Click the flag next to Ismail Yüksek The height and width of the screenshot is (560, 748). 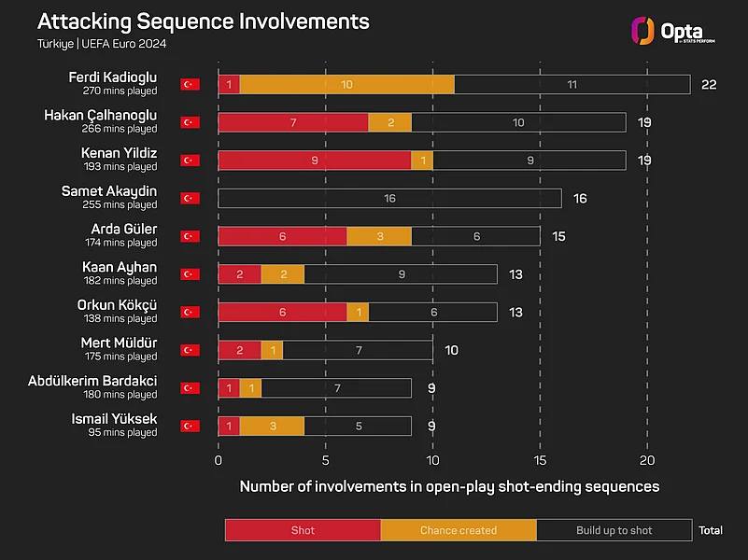(191, 426)
